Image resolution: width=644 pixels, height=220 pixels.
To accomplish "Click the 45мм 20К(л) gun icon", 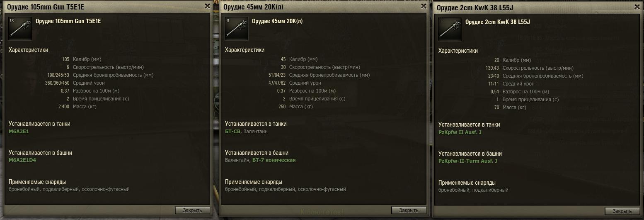I will click(237, 29).
